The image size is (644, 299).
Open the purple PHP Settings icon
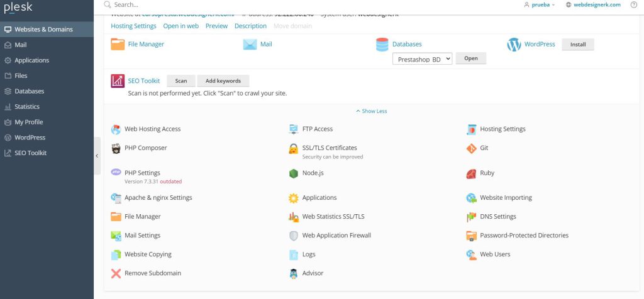pyautogui.click(x=116, y=172)
